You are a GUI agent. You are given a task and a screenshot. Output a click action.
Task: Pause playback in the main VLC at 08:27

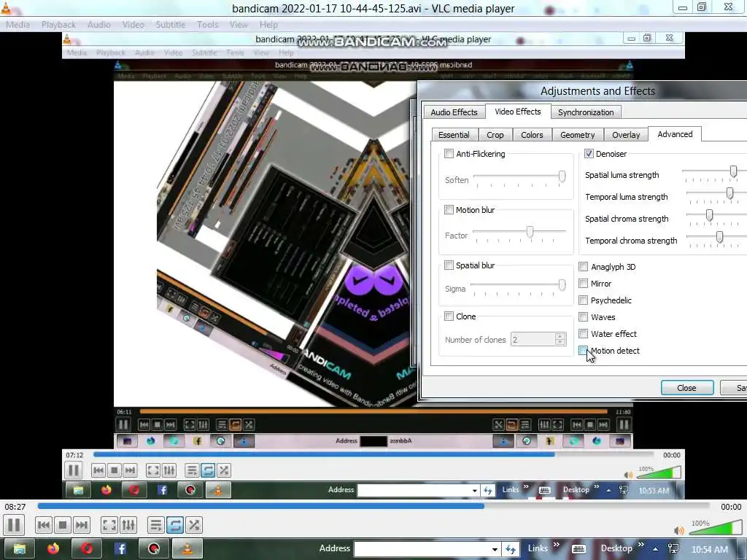coord(15,525)
